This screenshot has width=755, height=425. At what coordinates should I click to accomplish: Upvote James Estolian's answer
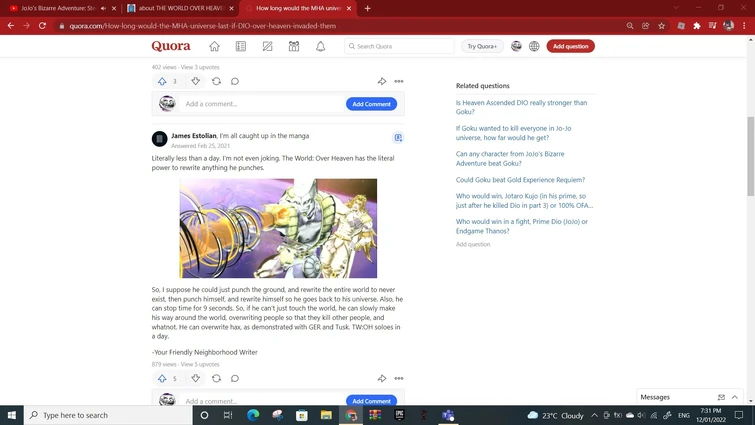pyautogui.click(x=162, y=378)
